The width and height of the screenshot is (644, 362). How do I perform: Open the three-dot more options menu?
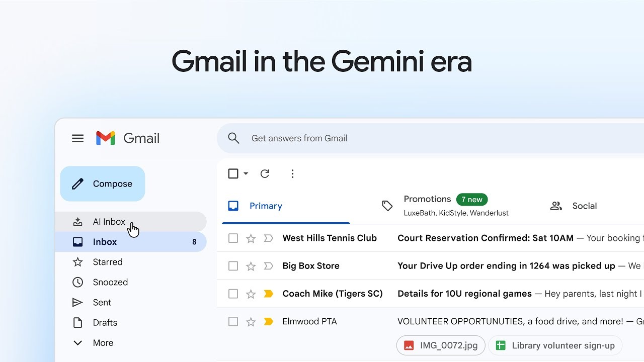click(292, 173)
